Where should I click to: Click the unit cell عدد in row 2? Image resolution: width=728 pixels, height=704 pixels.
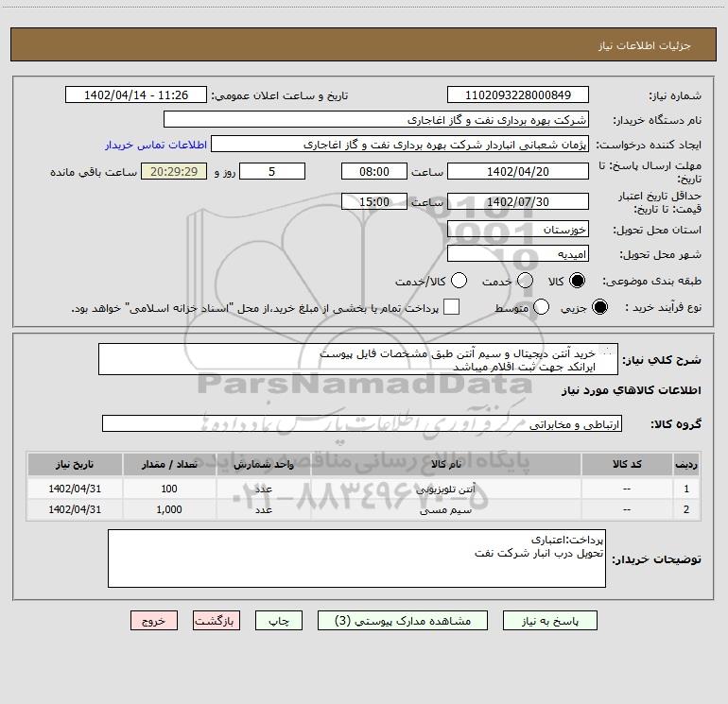point(263,509)
